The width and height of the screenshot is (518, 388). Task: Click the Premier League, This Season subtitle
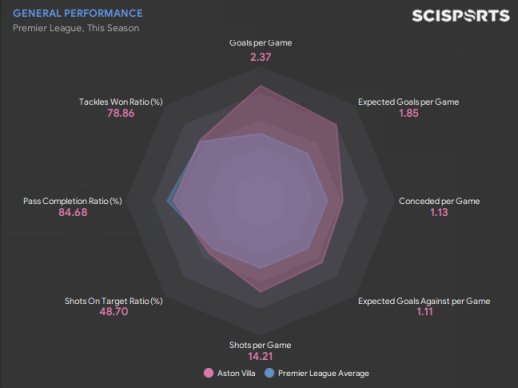pos(76,28)
